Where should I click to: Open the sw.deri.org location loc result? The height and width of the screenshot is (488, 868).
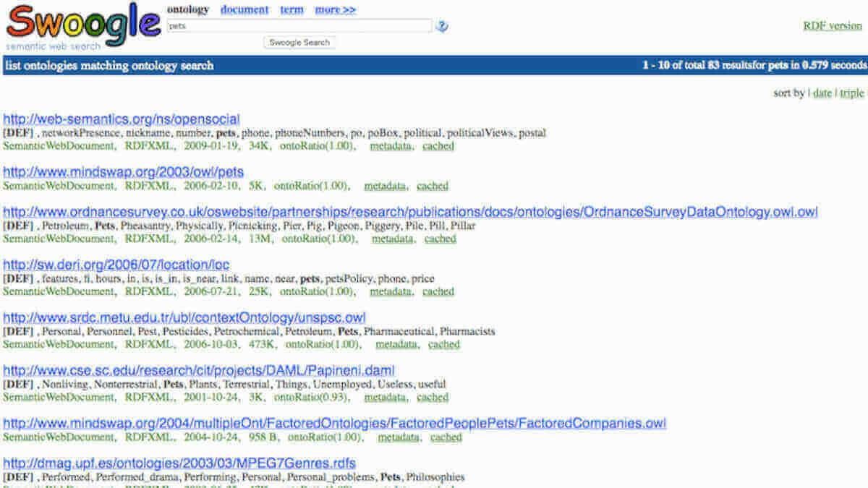[116, 265]
